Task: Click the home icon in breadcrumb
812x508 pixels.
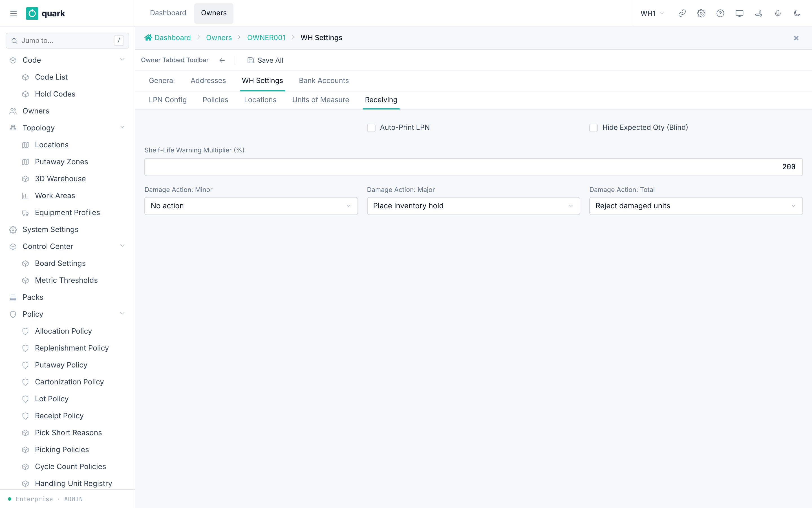Action: pyautogui.click(x=148, y=37)
